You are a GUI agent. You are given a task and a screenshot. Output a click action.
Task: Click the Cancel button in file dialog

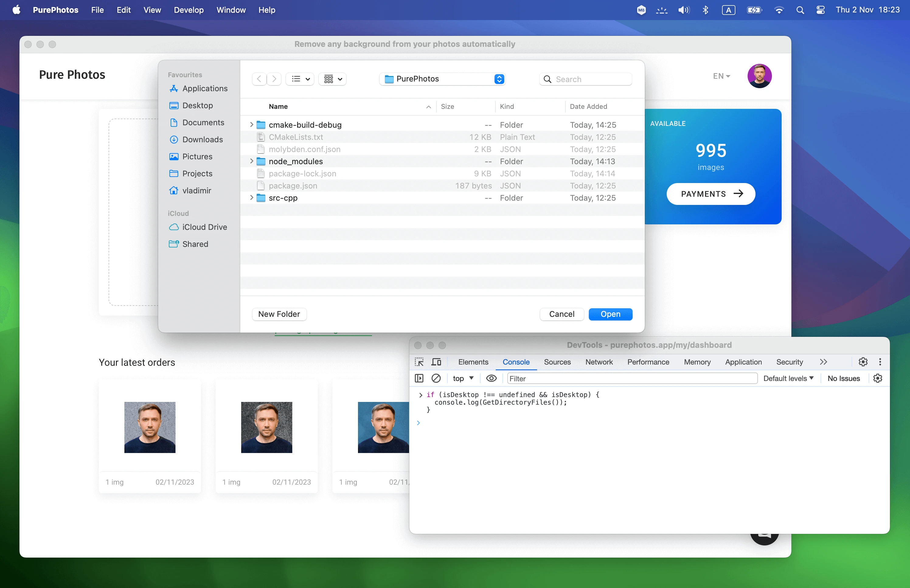(x=562, y=313)
